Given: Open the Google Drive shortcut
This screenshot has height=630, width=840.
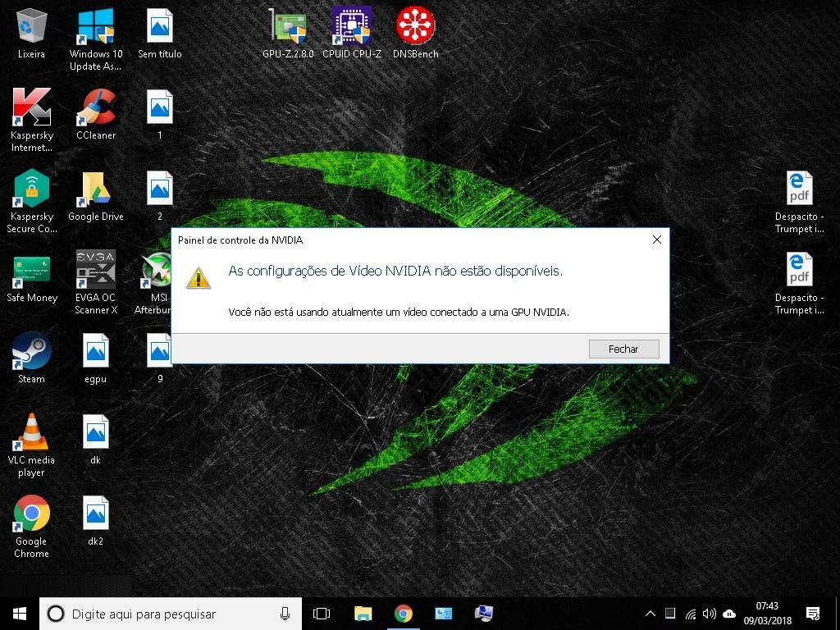Looking at the screenshot, I should [x=96, y=196].
